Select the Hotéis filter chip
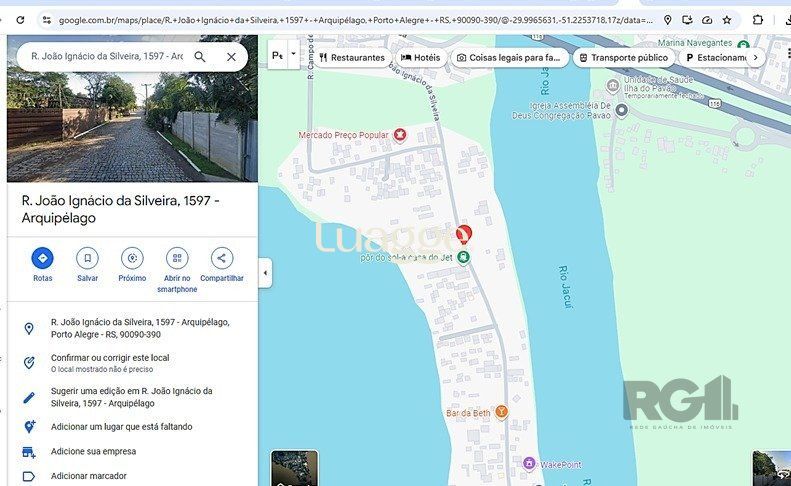 pyautogui.click(x=420, y=58)
